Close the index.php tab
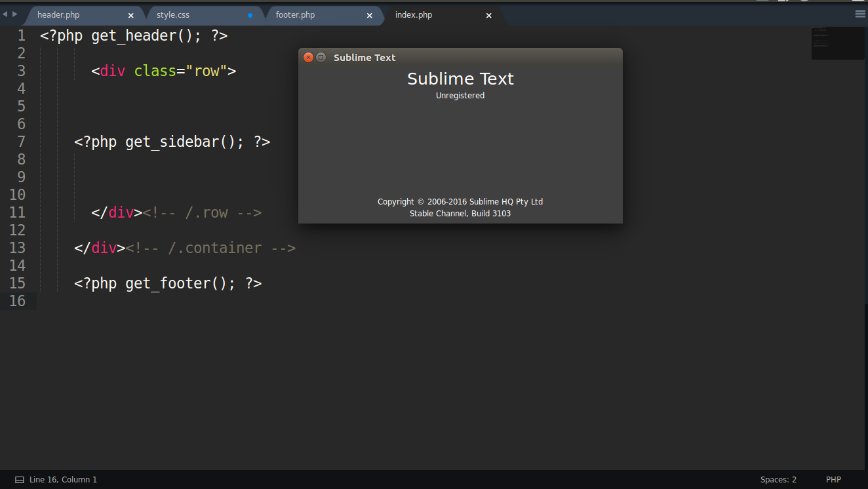The image size is (868, 489). [488, 15]
